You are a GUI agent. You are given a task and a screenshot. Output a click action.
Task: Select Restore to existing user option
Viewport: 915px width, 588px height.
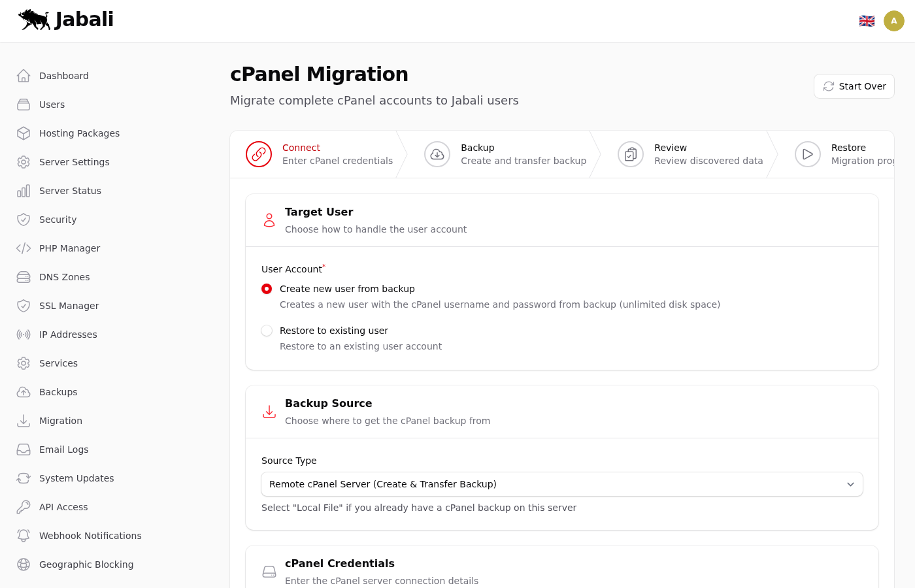pyautogui.click(x=267, y=331)
